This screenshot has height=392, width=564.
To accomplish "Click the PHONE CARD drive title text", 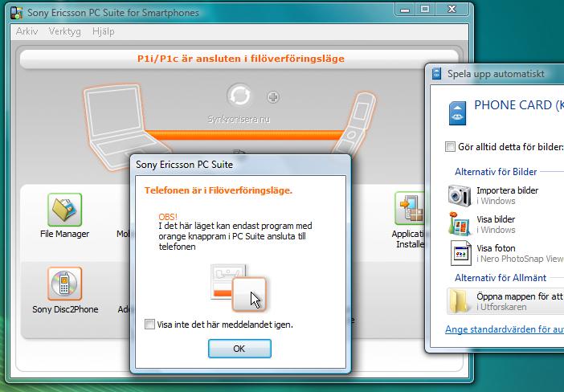I will [x=519, y=105].
